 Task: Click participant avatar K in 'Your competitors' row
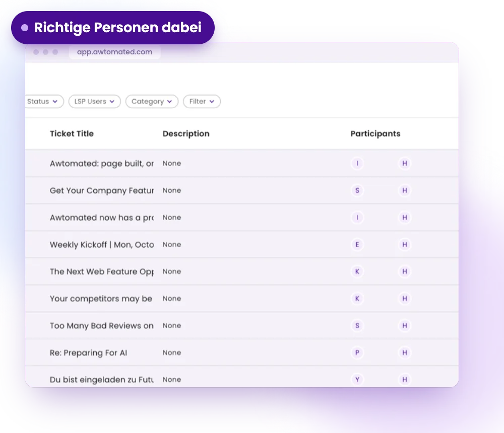coord(357,299)
